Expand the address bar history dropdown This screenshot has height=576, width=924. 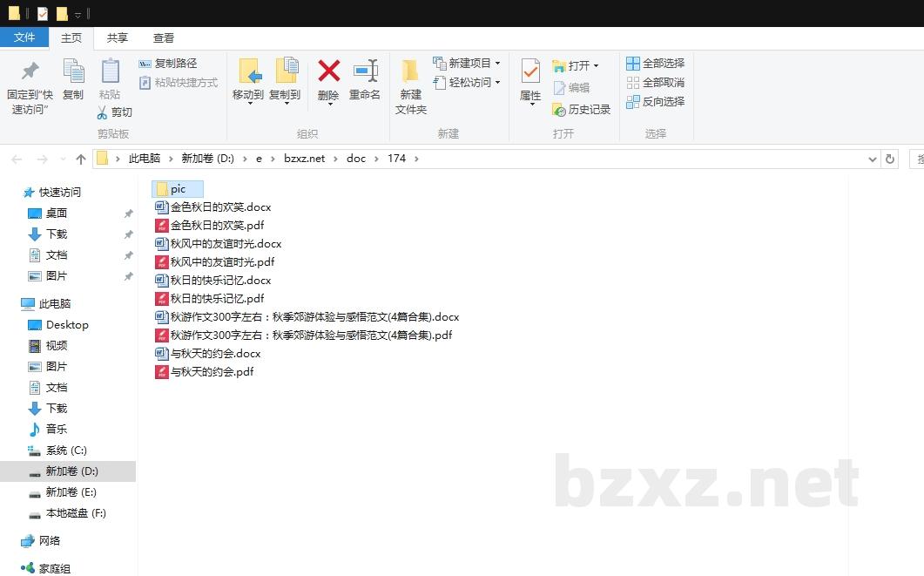pos(873,159)
